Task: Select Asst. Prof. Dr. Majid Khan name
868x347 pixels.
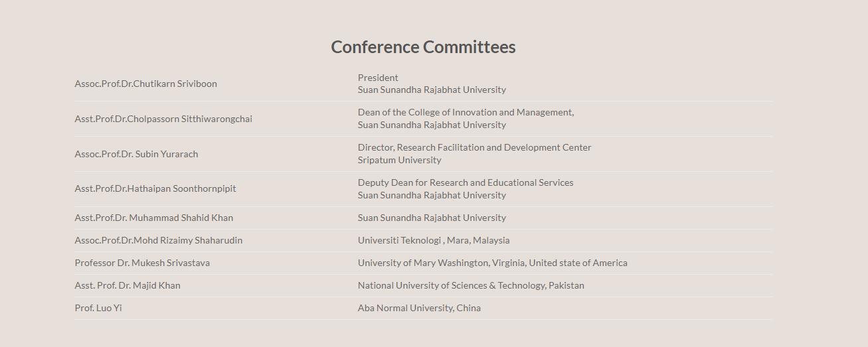Action: (x=128, y=285)
